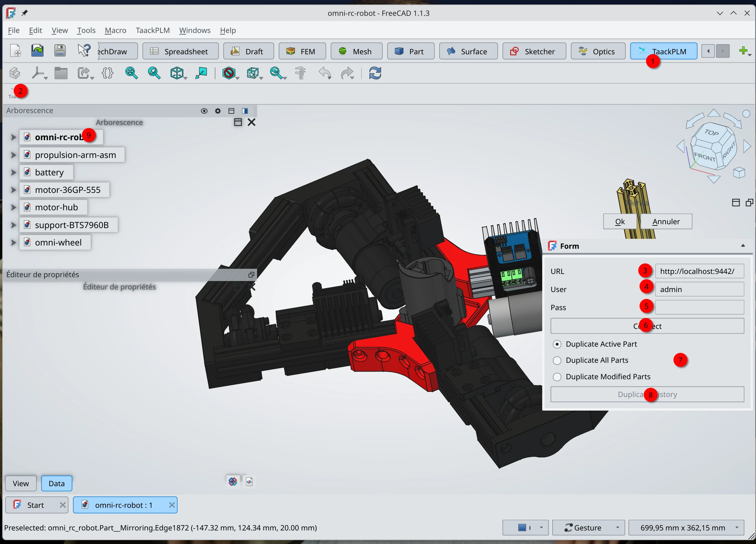Open the File menu
Screen dimensions: 756x544
pos(14,30)
